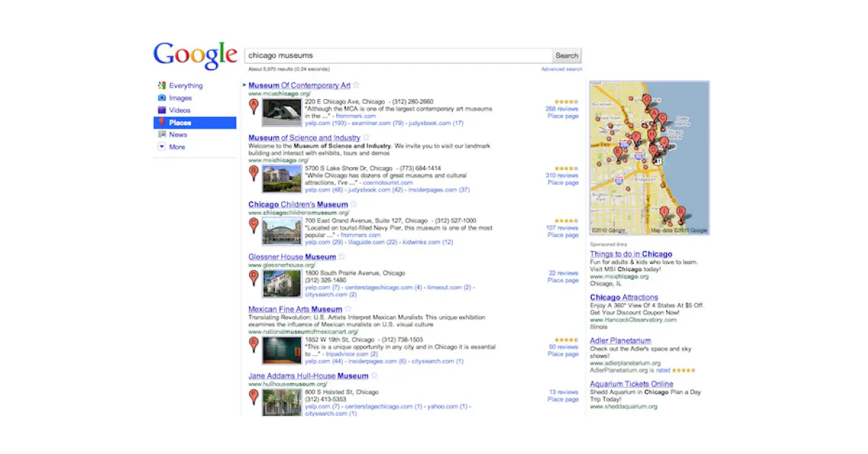The height and width of the screenshot is (454, 868).
Task: Star the Museum of Science and Industry result
Action: pos(366,137)
